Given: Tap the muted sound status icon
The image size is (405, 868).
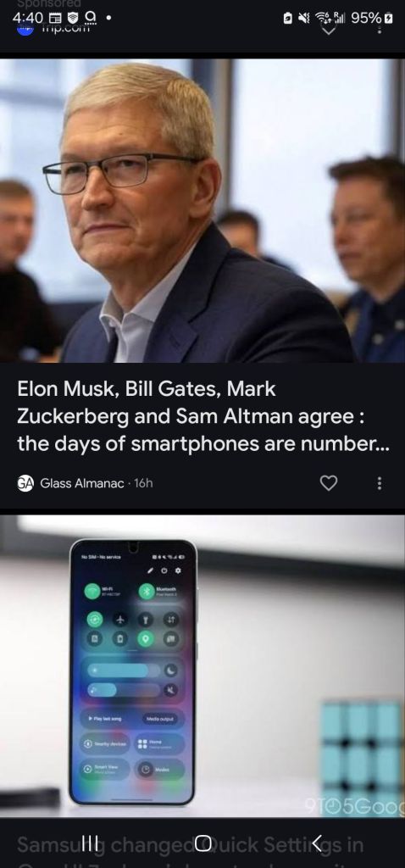Looking at the screenshot, I should click(x=303, y=19).
